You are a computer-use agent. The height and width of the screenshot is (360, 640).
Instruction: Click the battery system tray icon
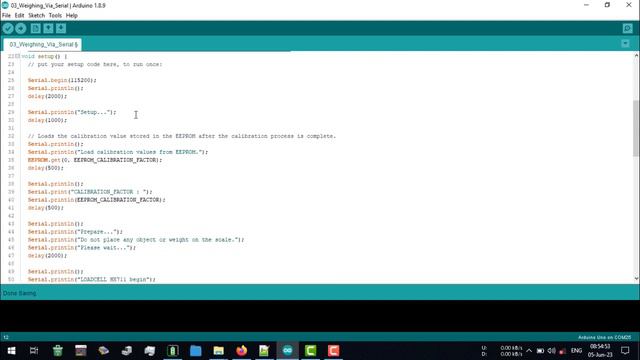540,351
